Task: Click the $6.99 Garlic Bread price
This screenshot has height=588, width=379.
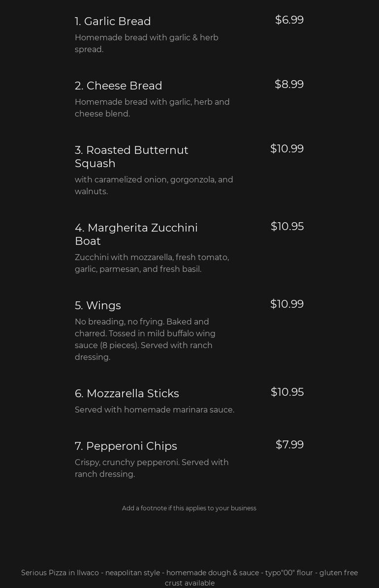Action: 289,20
